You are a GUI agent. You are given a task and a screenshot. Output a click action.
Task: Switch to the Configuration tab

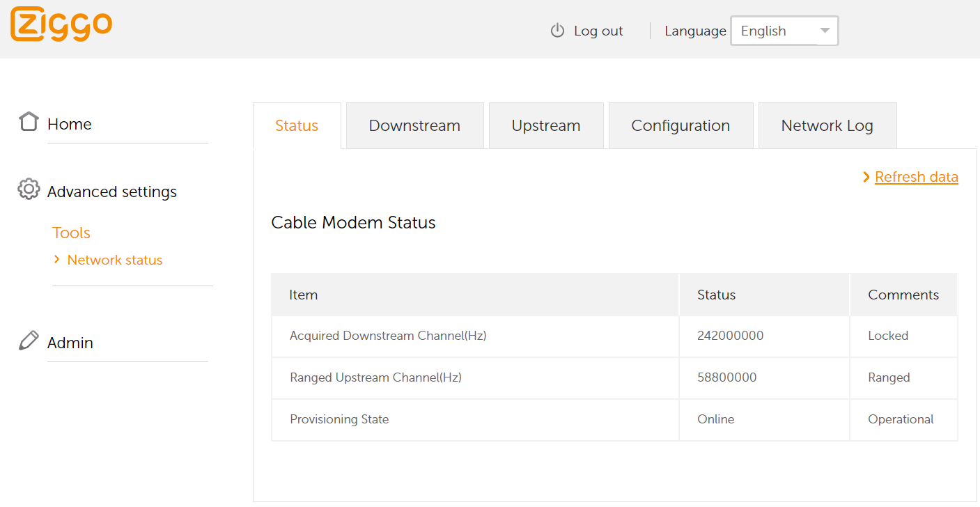pyautogui.click(x=680, y=125)
